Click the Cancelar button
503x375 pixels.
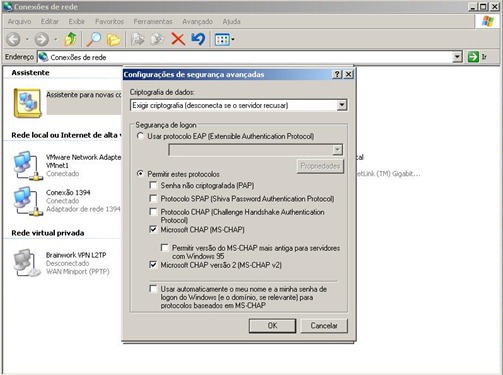[324, 326]
